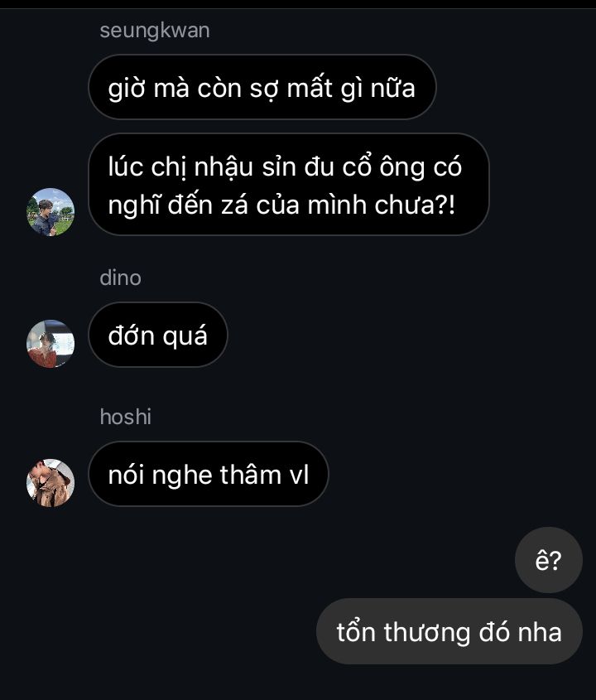The image size is (596, 700).
Task: Select the sent "ê?" bubble
Action: point(548,560)
